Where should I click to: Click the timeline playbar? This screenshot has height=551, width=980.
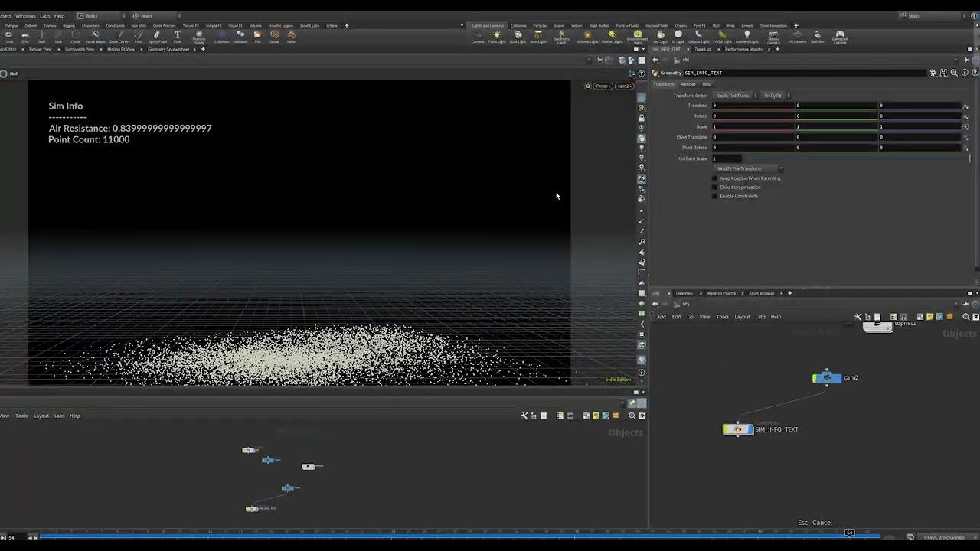(459, 537)
